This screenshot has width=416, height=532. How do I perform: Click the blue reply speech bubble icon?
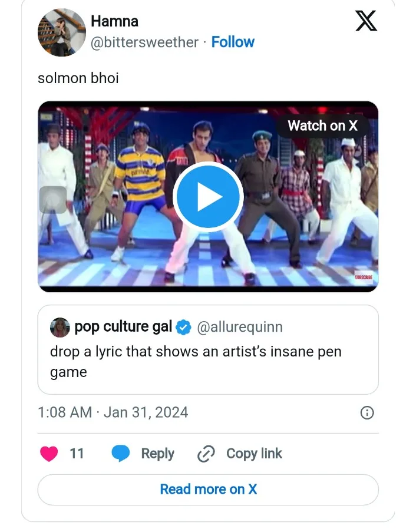(x=121, y=454)
